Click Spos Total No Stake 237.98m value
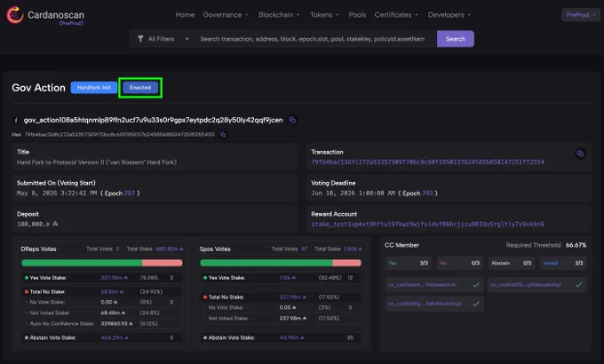 pos(293,297)
